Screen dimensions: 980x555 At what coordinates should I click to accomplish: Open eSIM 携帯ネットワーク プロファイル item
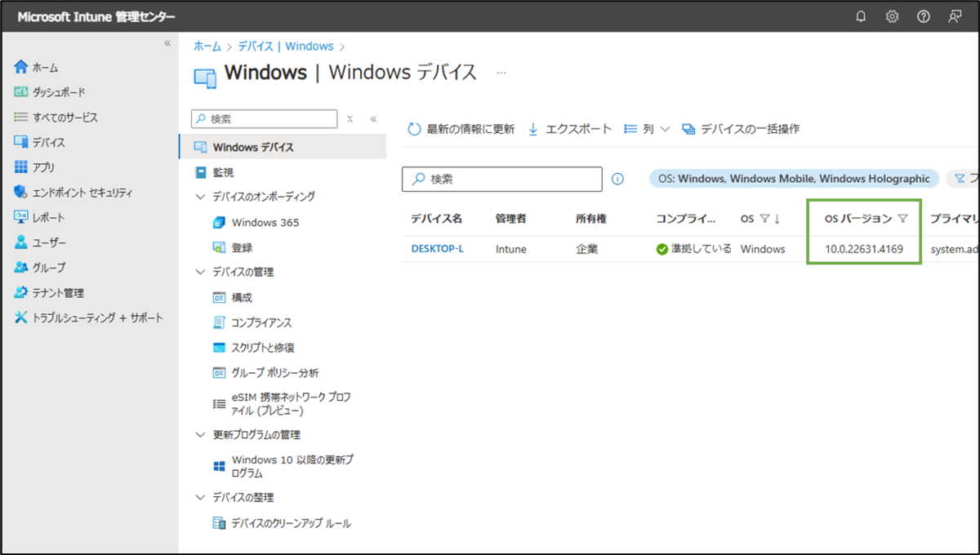pyautogui.click(x=283, y=404)
